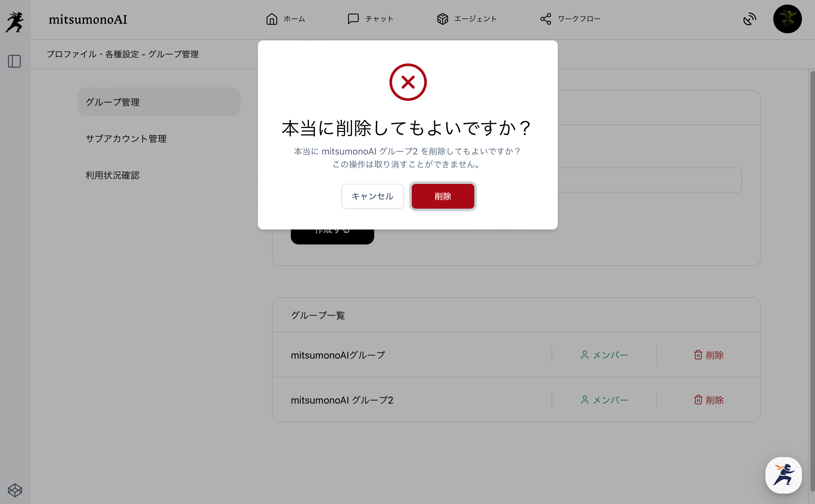Open エージェント in top navigation
The height and width of the screenshot is (504, 815).
[467, 19]
